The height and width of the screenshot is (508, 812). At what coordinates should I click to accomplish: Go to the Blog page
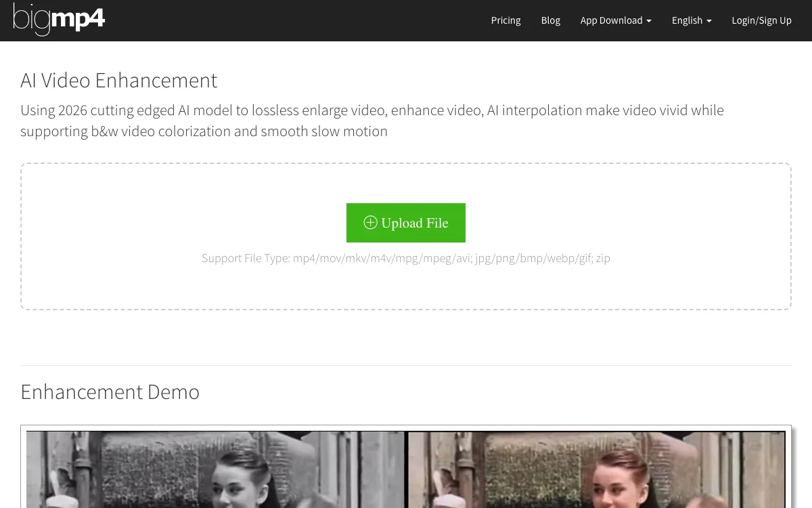point(551,20)
